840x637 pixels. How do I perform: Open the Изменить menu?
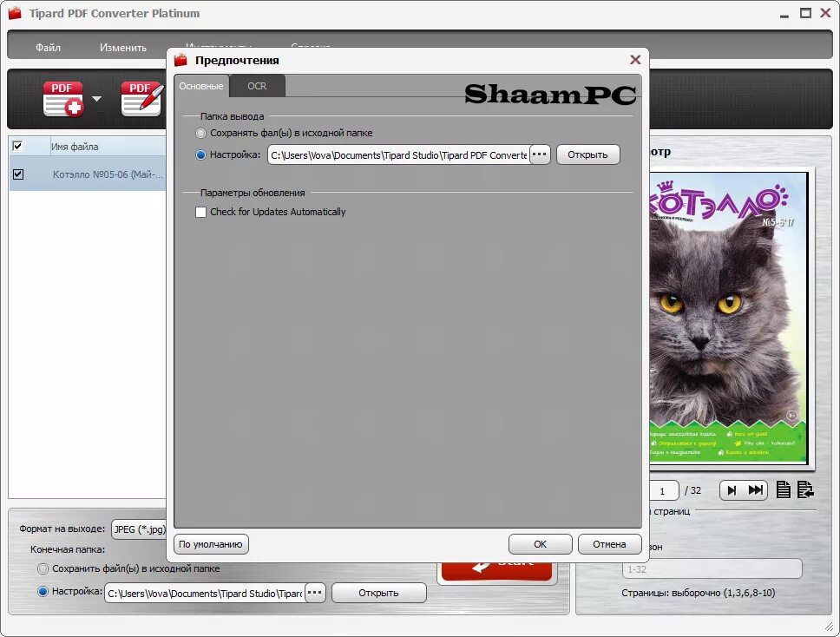123,47
